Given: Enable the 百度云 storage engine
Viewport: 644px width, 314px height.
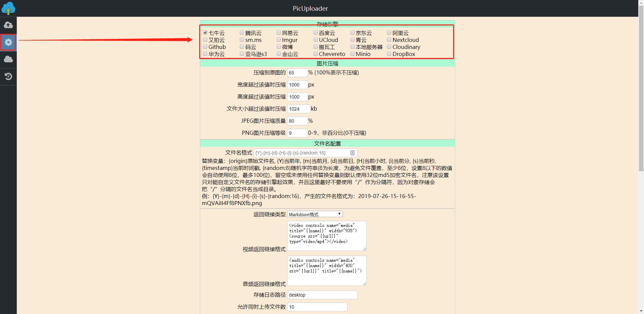Looking at the screenshot, I should [316, 33].
